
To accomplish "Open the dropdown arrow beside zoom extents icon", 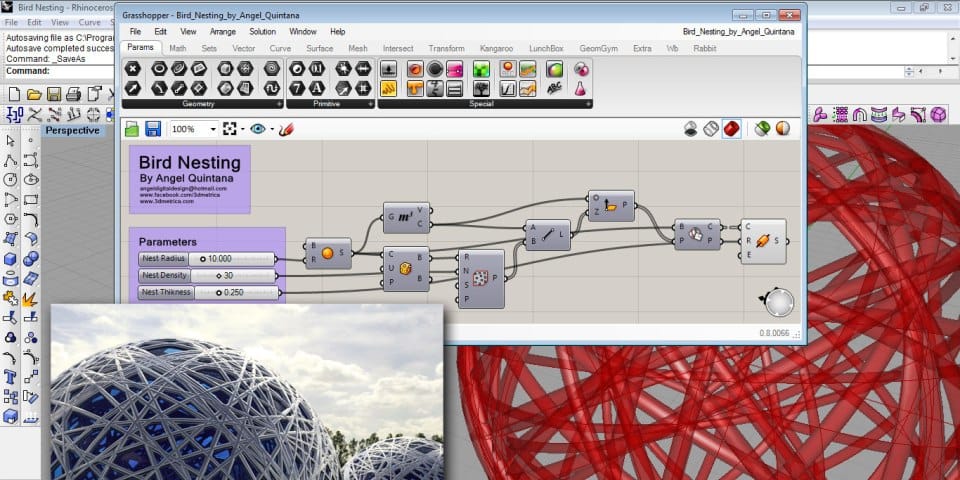I will pos(242,129).
